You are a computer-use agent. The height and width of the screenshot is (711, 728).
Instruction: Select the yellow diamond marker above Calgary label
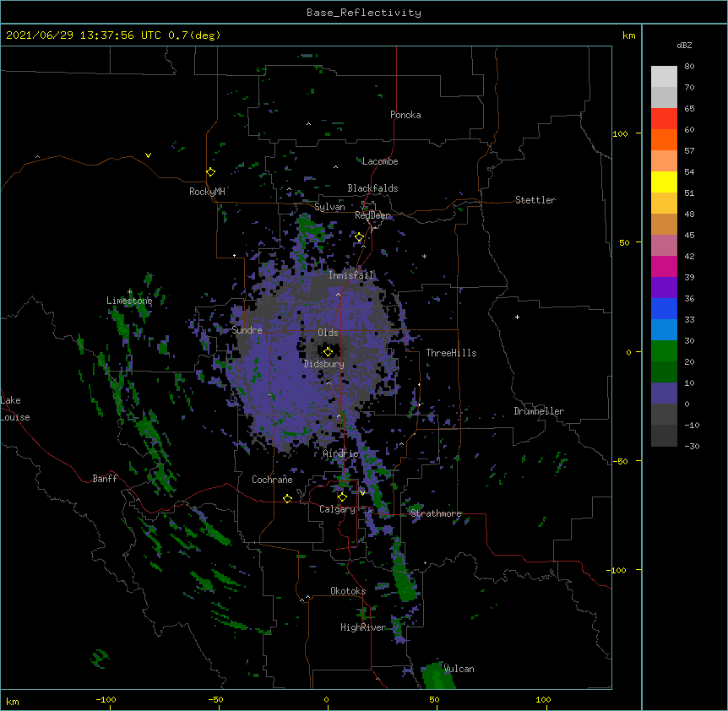tap(342, 497)
